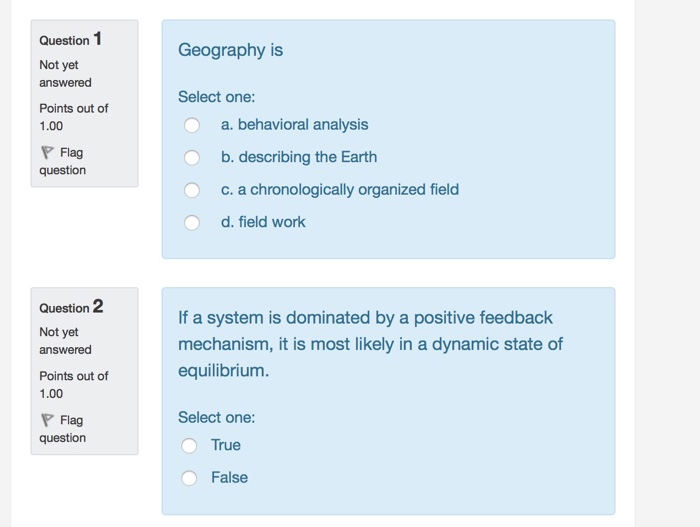700x527 pixels.
Task: Click the 'Geography is' question text
Action: 230,50
